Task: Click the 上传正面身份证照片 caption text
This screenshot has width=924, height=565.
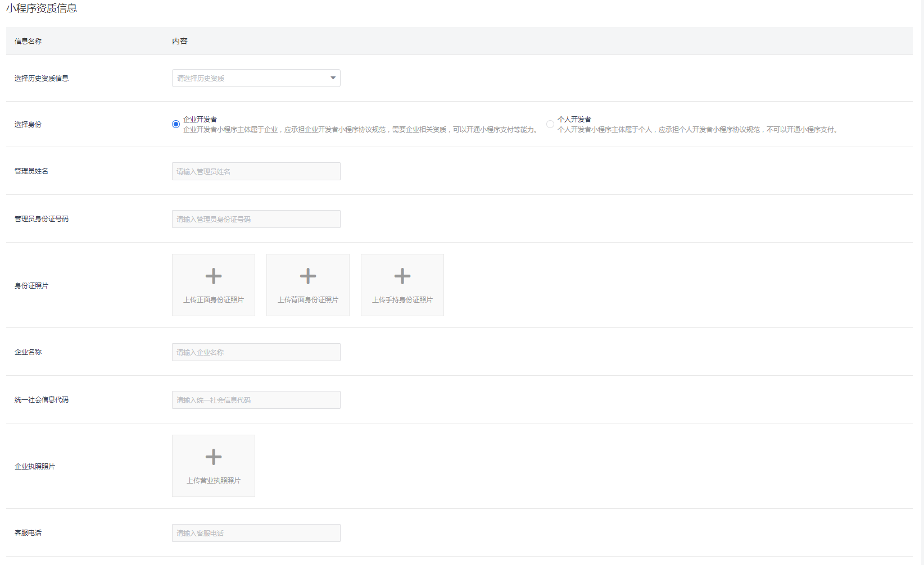Action: tap(214, 300)
